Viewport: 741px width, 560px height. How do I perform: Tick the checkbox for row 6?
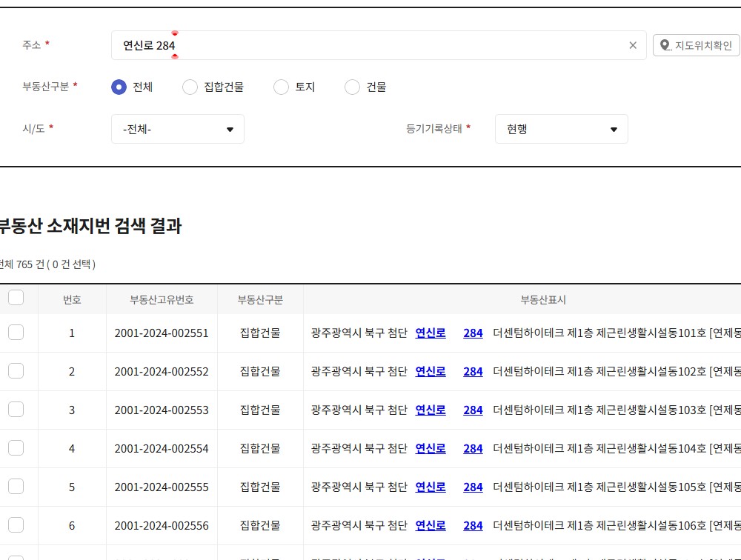(16, 525)
